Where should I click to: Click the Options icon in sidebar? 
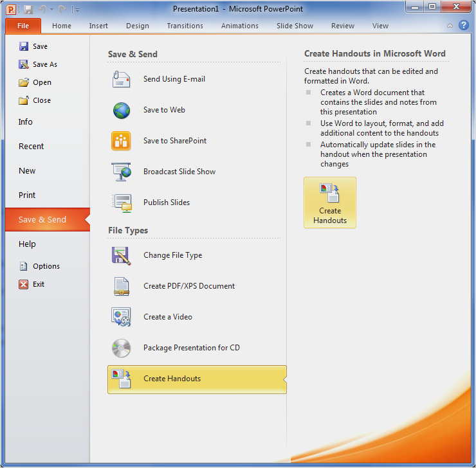[23, 266]
